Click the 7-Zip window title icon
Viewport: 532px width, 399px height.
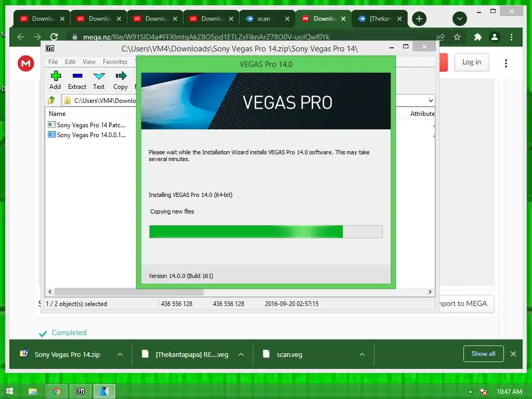tap(50, 48)
